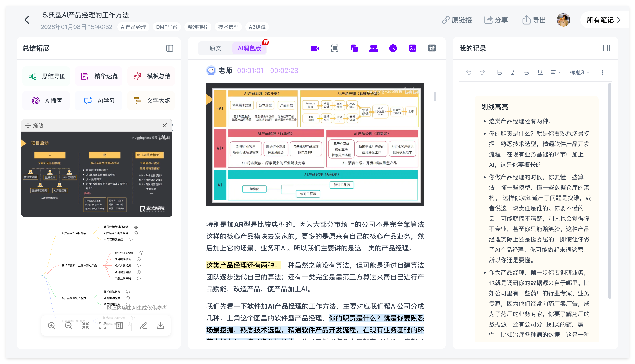Go back using the left arrow icon
635x364 pixels.
27,20
